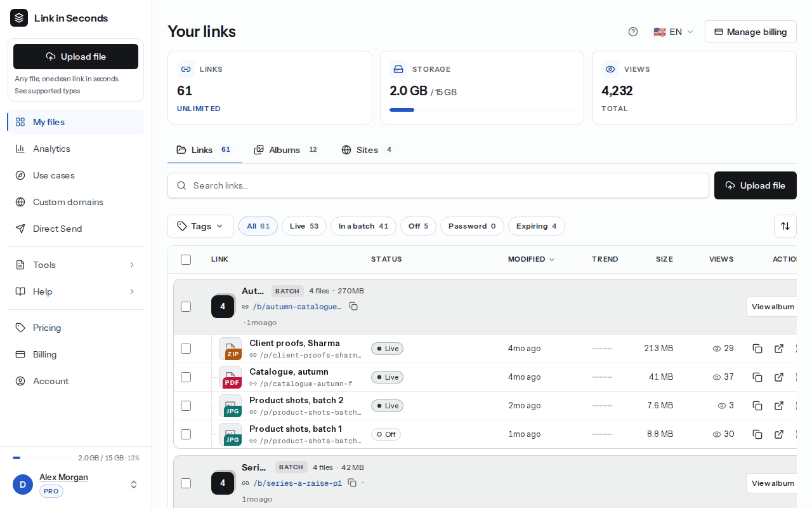The width and height of the screenshot is (812, 508).
Task: Click the D avatar for Alex Morgan
Action: click(x=23, y=485)
